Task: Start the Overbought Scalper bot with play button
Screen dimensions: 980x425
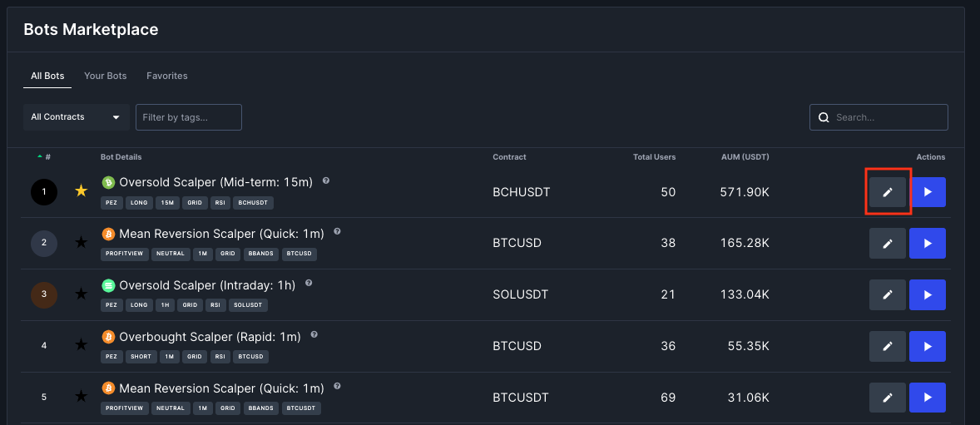Action: (928, 346)
